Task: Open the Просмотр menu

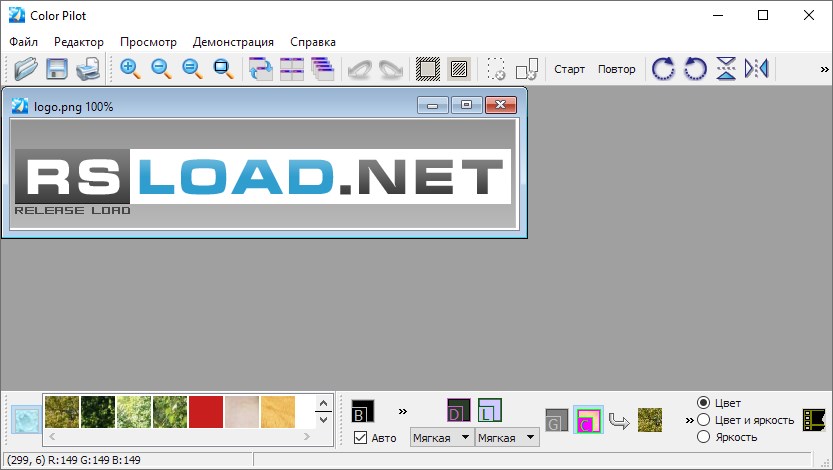Action: 148,42
